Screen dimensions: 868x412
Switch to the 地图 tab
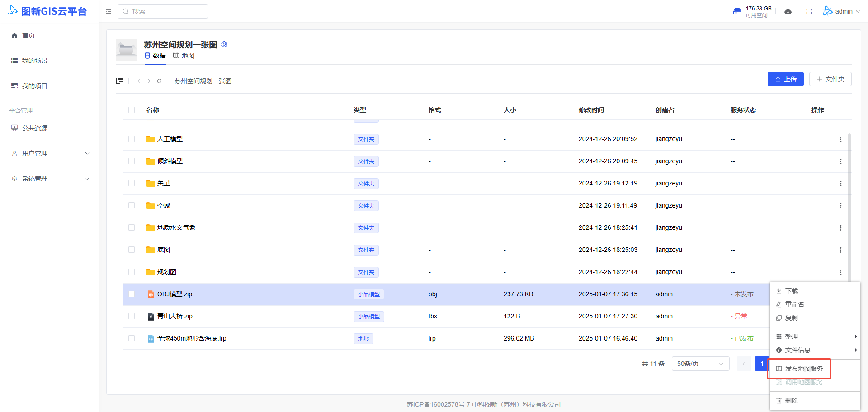(x=184, y=56)
